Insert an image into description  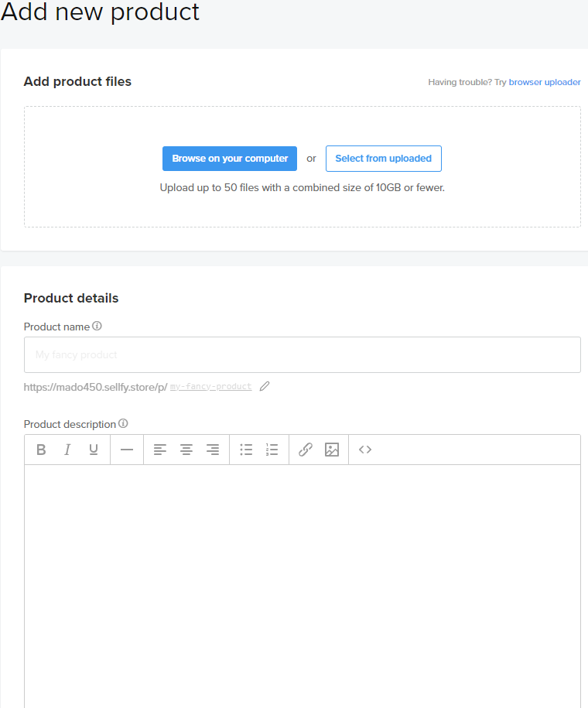pos(332,450)
